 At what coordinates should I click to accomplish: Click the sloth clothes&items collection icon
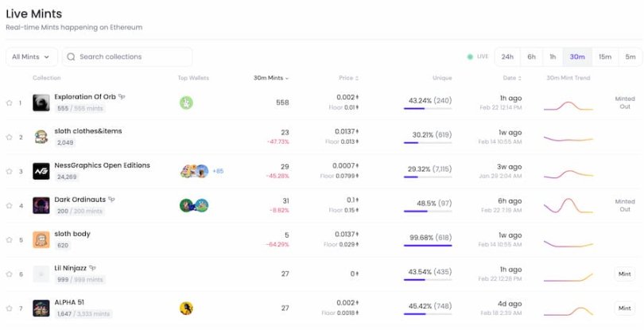coord(41,137)
